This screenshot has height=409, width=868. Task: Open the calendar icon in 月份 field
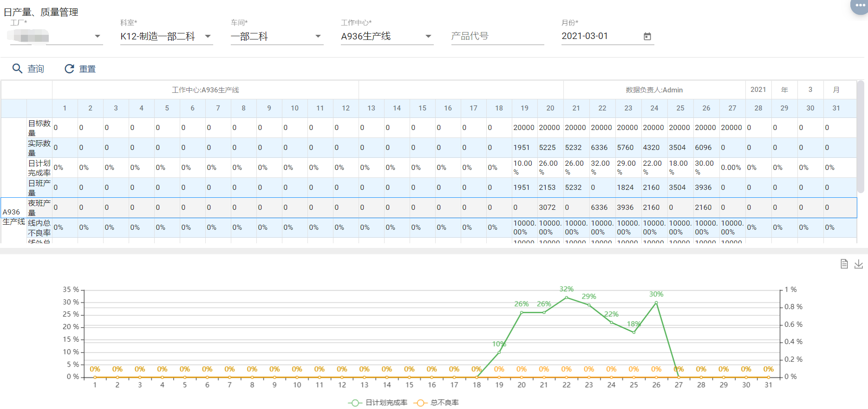click(647, 36)
